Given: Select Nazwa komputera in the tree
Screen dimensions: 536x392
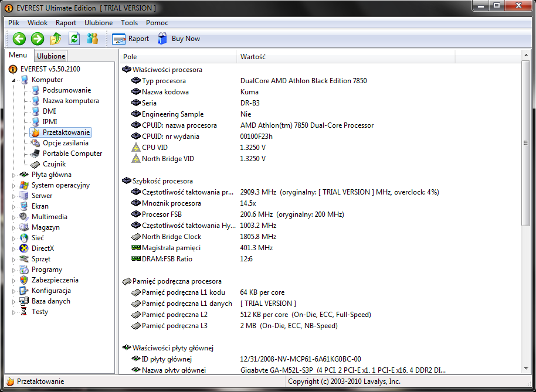Looking at the screenshot, I should (70, 101).
